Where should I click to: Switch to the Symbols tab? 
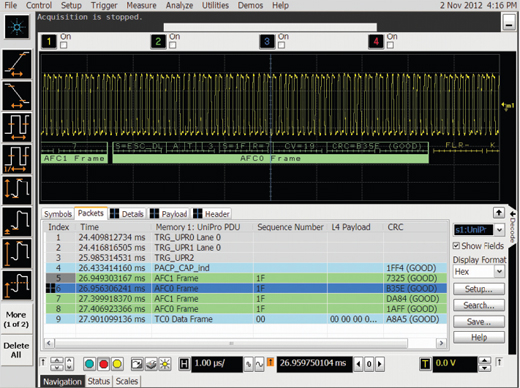point(58,214)
